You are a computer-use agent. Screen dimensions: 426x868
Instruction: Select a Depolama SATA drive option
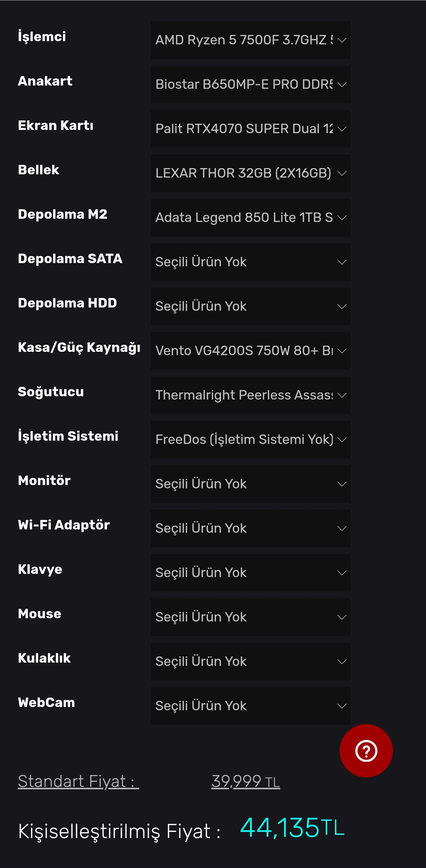(250, 262)
